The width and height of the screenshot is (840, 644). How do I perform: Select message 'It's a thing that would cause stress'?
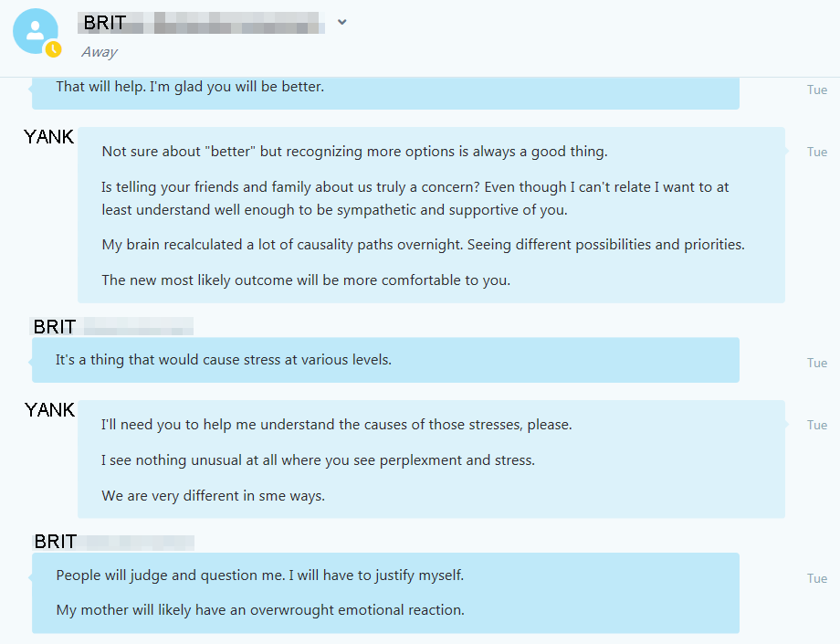(224, 360)
